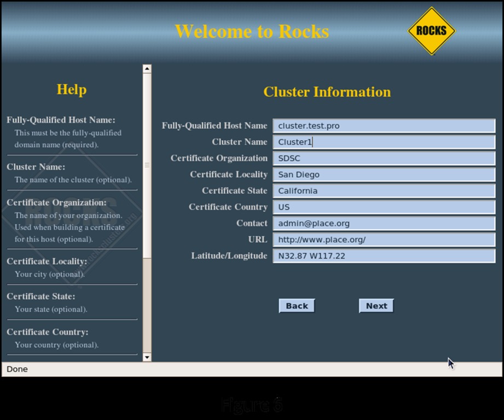Select the Latitude/Longitude field

tap(383, 255)
